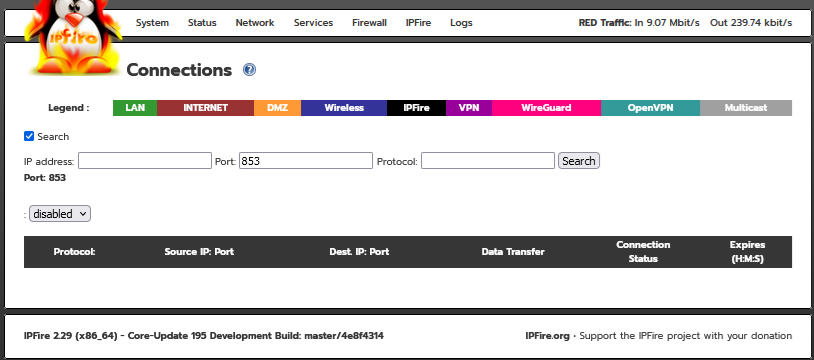Viewport: 814px width, 360px height.
Task: Click the Protocol input field
Action: (x=488, y=161)
